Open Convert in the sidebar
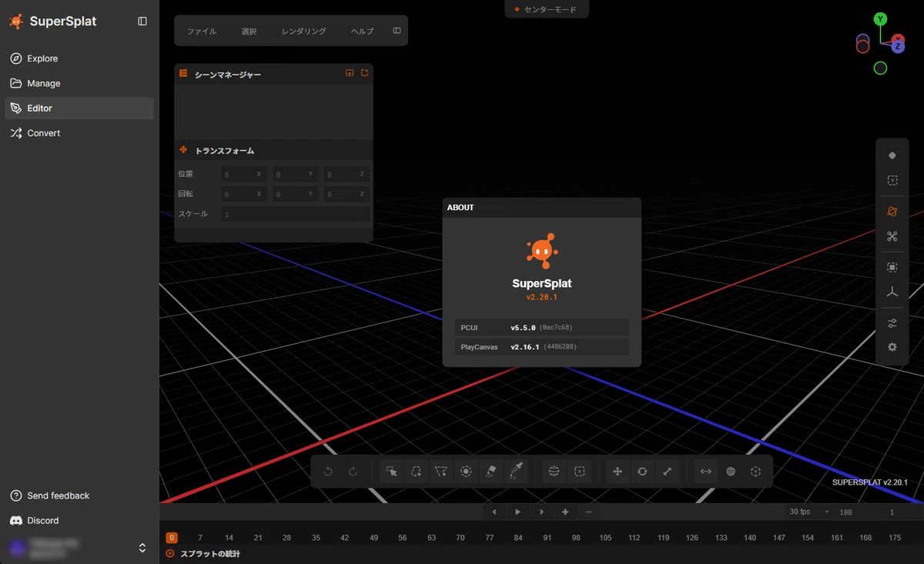This screenshot has width=924, height=564. click(x=79, y=133)
